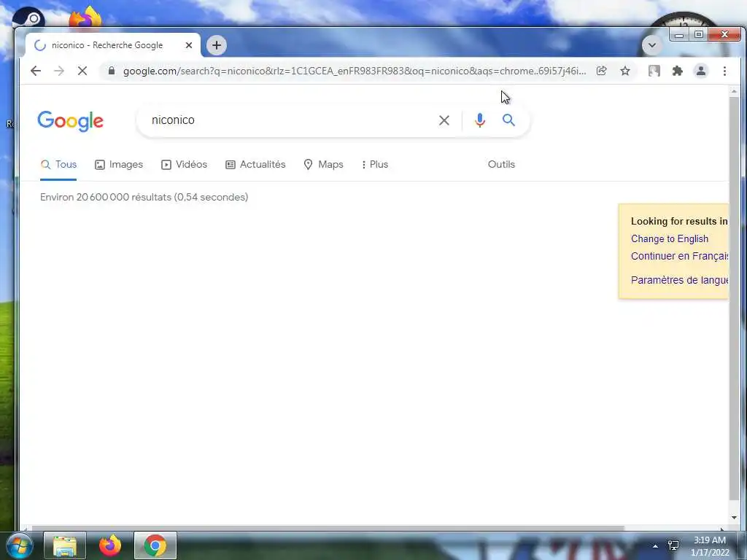
Task: Submit search with magnifier icon
Action: [508, 120]
